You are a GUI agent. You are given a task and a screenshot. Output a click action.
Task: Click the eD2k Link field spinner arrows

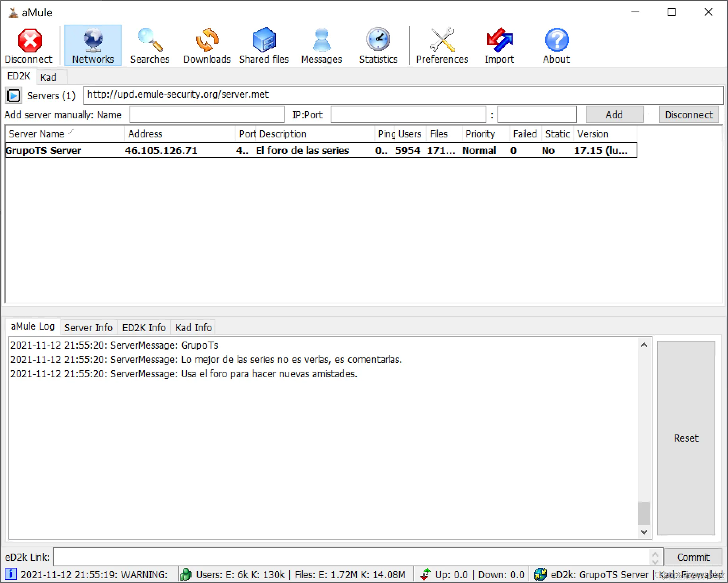pyautogui.click(x=655, y=557)
